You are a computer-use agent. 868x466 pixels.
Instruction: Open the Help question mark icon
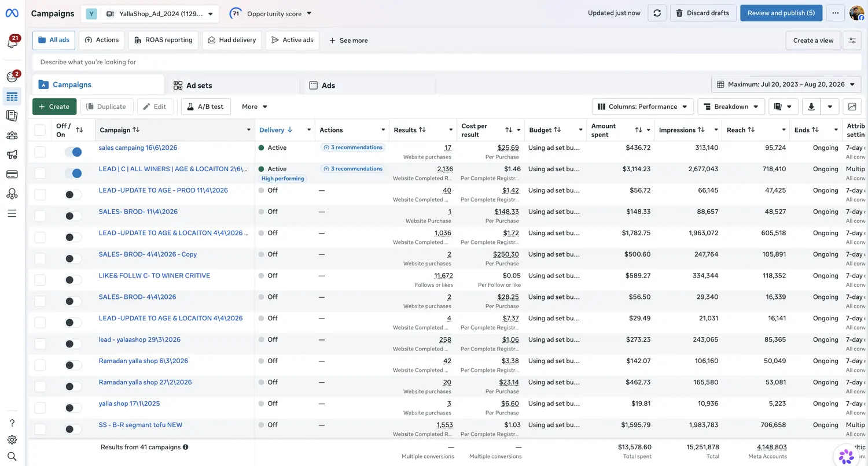(x=12, y=423)
